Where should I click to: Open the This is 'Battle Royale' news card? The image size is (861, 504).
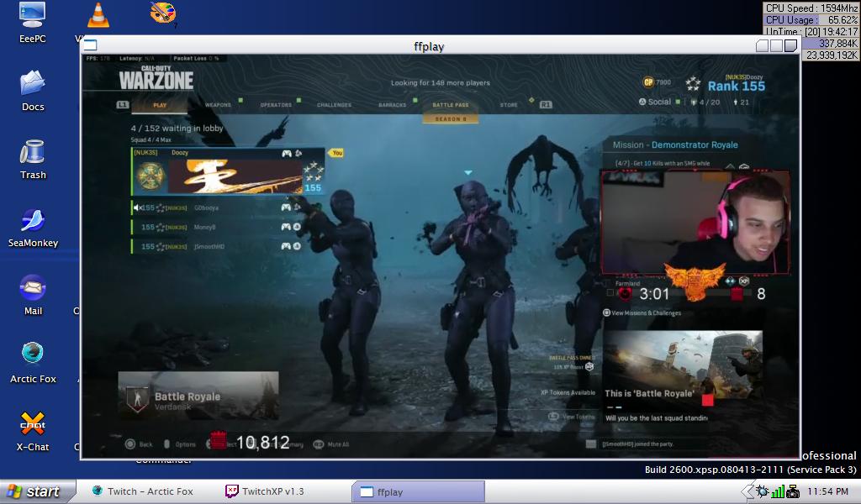[683, 377]
